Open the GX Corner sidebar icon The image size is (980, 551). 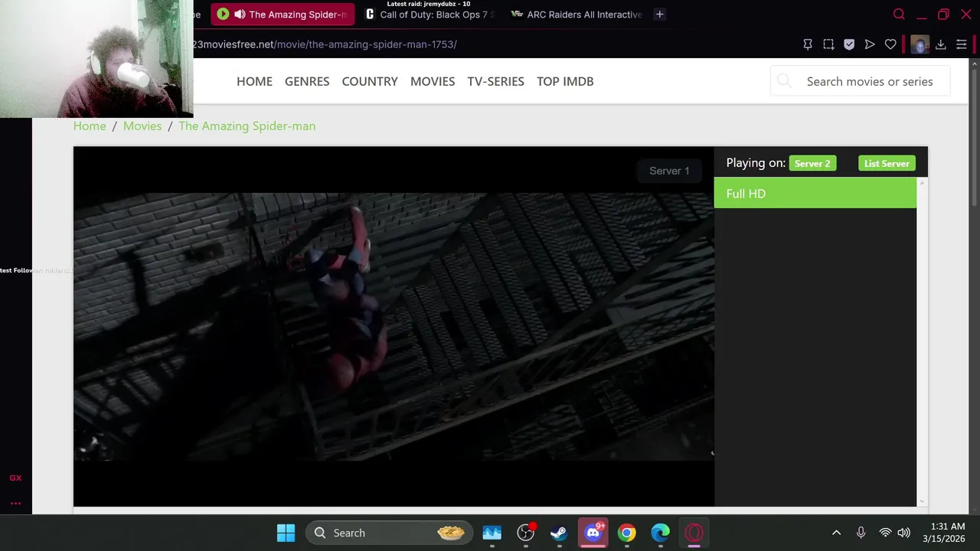pyautogui.click(x=15, y=478)
